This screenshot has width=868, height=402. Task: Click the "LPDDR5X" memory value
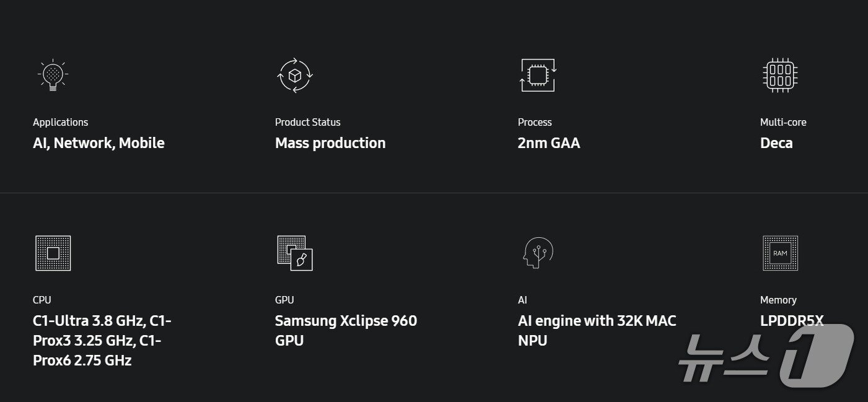(x=792, y=321)
